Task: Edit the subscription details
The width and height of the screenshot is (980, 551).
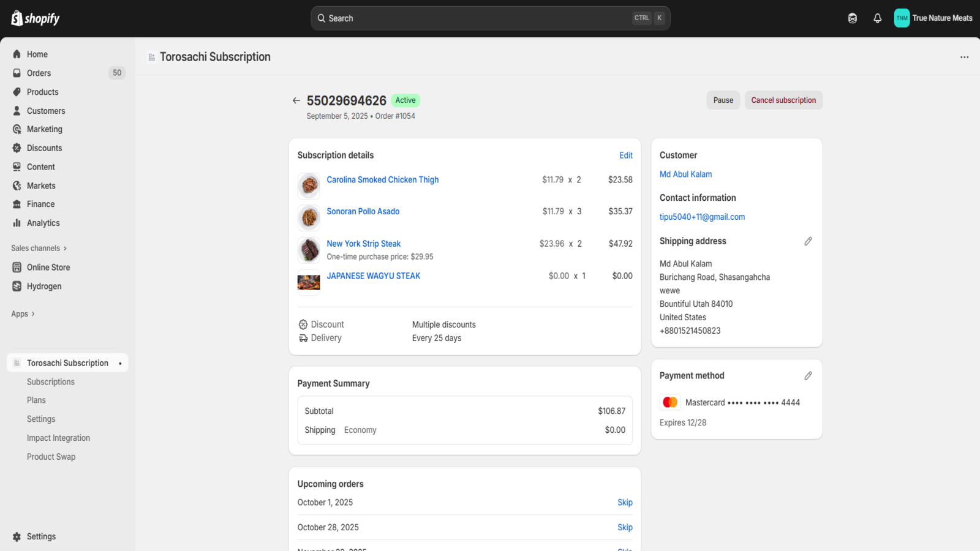Action: click(x=626, y=156)
